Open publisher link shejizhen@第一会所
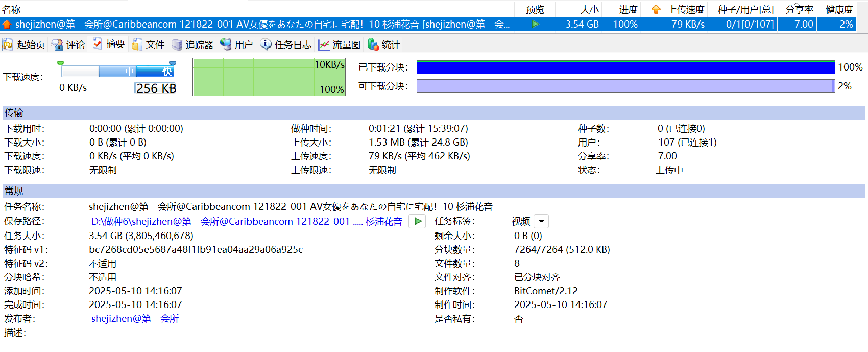This screenshot has height=352, width=868. [x=135, y=319]
